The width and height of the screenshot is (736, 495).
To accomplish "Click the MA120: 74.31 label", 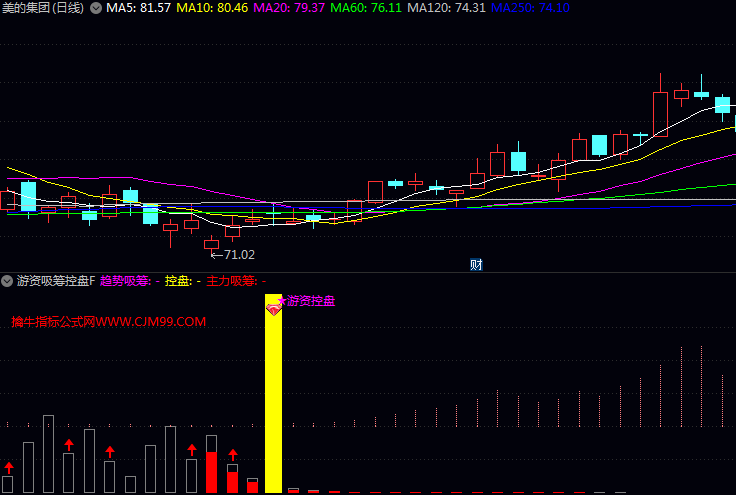I will pyautogui.click(x=446, y=8).
